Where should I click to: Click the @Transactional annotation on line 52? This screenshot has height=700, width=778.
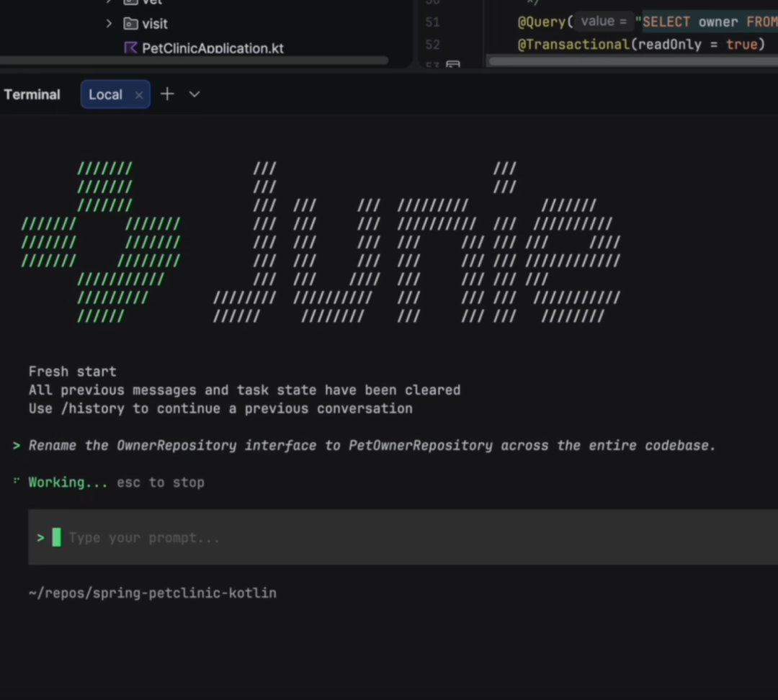(x=573, y=45)
